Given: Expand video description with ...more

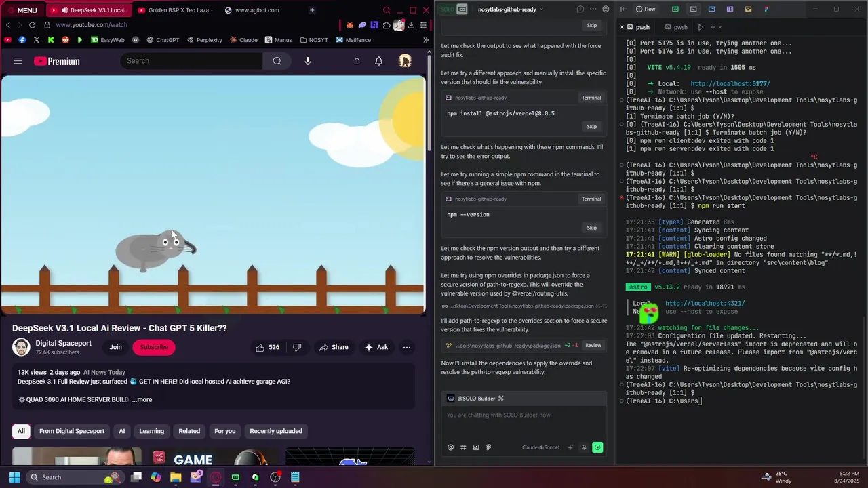Looking at the screenshot, I should pyautogui.click(x=142, y=400).
